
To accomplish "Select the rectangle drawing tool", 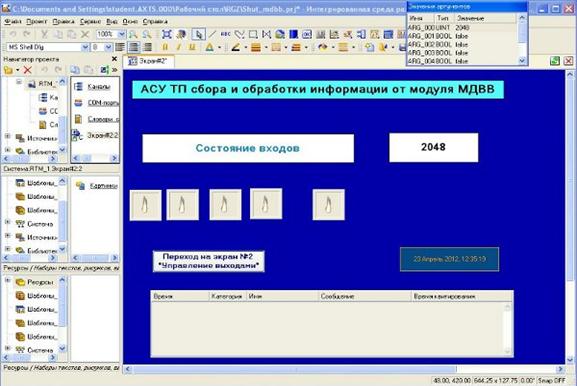I will click(253, 35).
